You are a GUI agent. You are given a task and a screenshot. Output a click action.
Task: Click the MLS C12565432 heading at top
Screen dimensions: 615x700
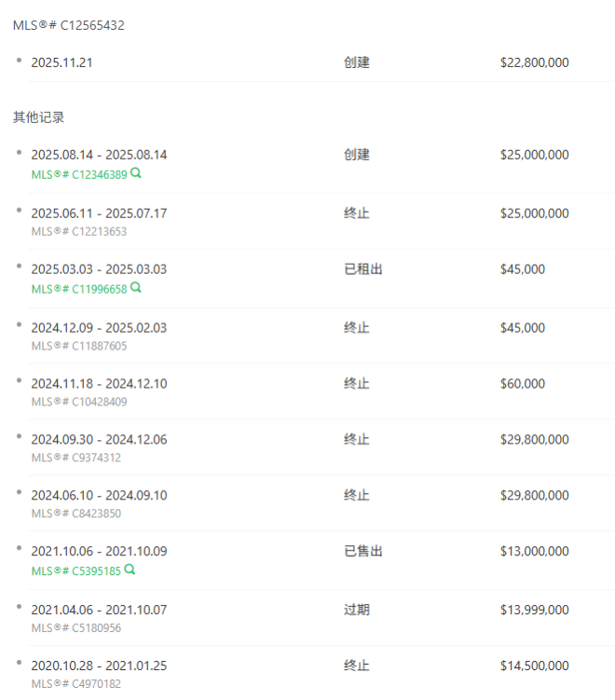coord(69,25)
